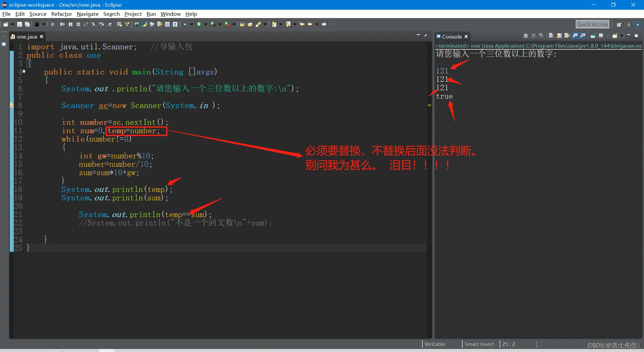Viewport: 644px width, 352px height.
Task: Click the Terminate icon in main toolbar
Action: point(78,24)
